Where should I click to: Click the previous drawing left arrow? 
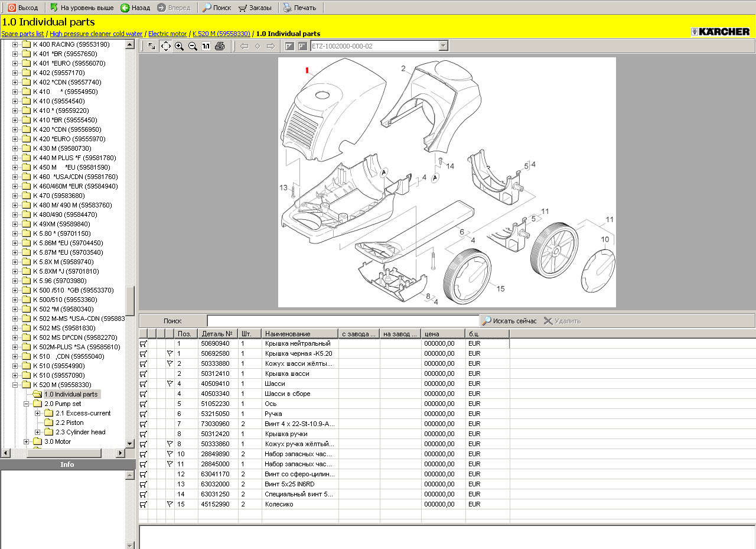click(245, 46)
